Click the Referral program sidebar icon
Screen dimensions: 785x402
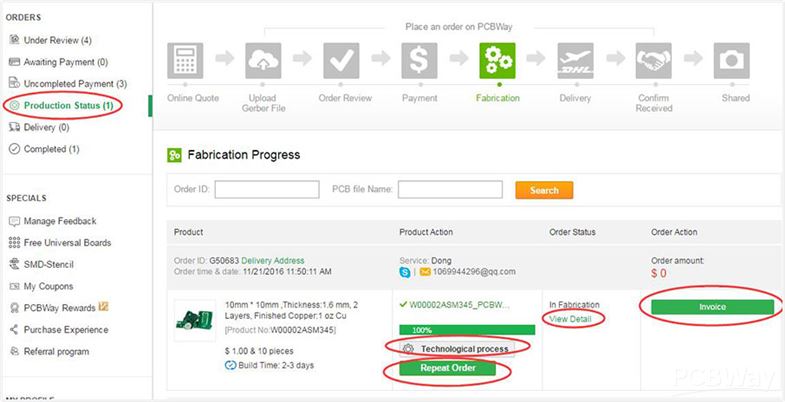pos(15,351)
